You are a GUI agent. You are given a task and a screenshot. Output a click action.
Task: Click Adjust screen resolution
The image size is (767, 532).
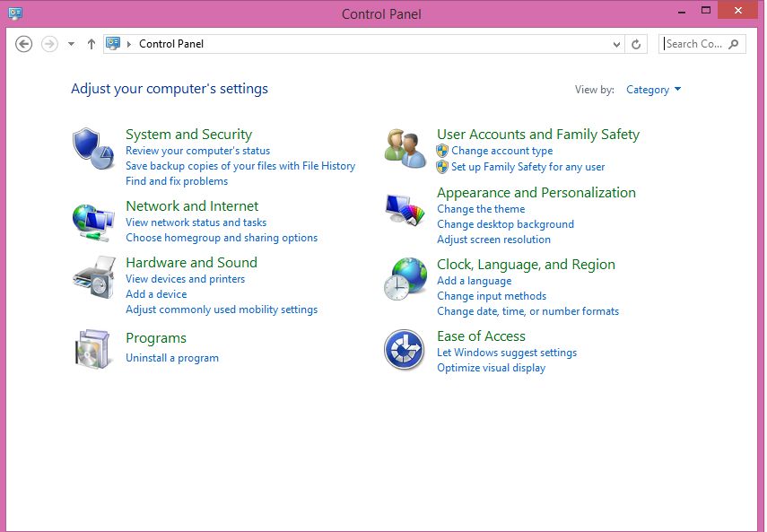click(493, 240)
